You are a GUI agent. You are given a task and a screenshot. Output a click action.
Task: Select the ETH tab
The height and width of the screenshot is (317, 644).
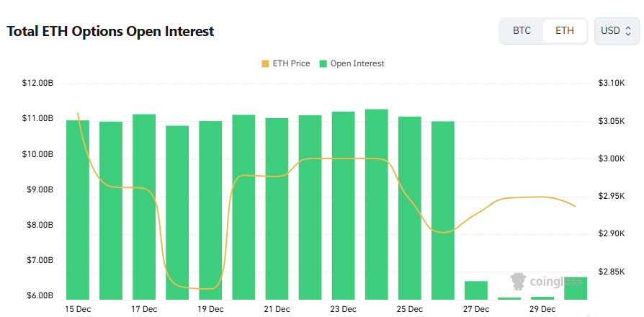point(565,31)
